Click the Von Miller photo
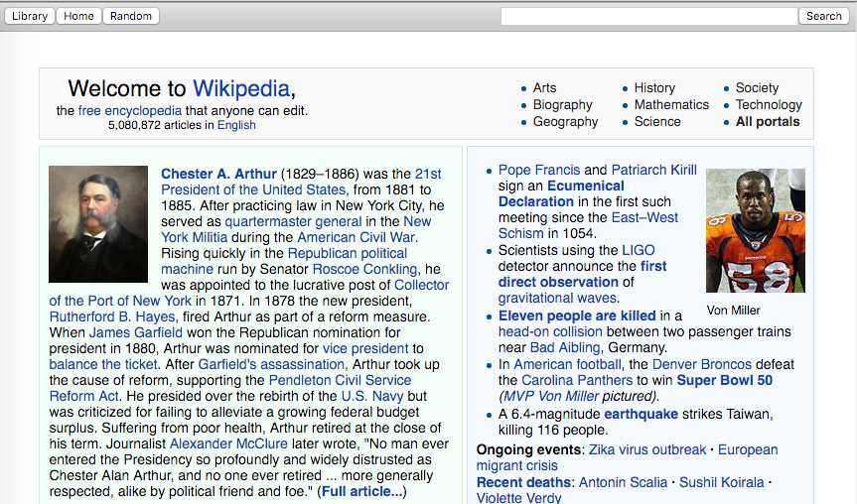 [x=756, y=230]
